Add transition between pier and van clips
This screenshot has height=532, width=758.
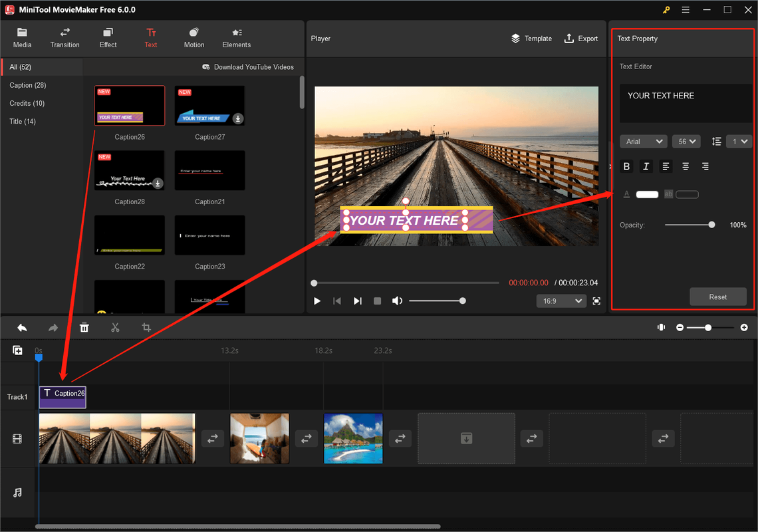213,439
